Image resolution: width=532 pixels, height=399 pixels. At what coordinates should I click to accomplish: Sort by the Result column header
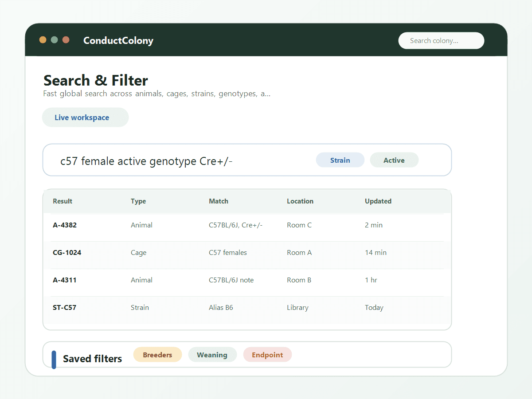63,201
